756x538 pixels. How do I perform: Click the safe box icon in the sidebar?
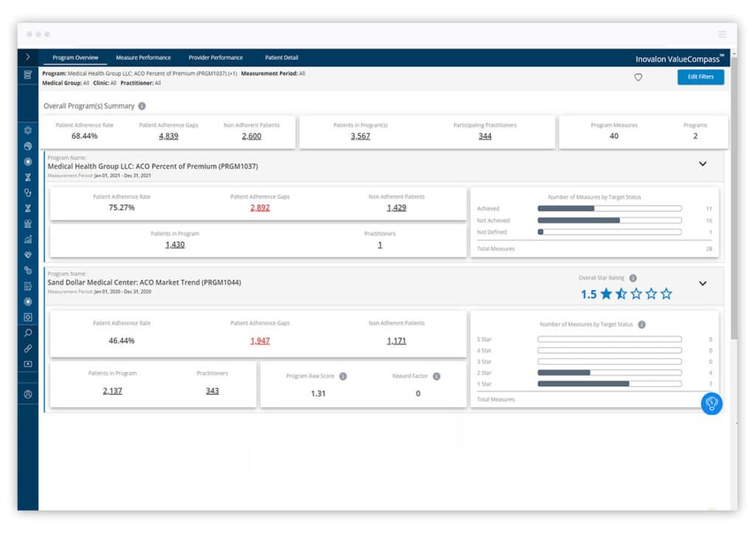click(x=28, y=317)
